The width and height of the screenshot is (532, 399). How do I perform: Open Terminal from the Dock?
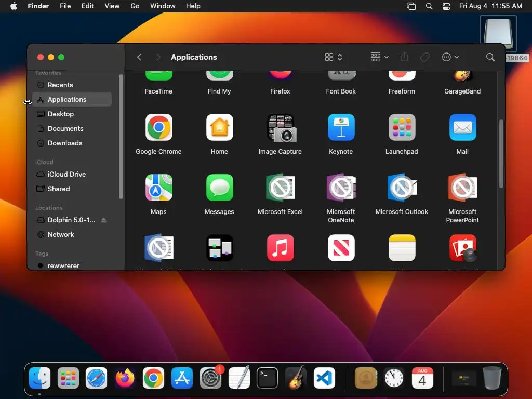267,378
